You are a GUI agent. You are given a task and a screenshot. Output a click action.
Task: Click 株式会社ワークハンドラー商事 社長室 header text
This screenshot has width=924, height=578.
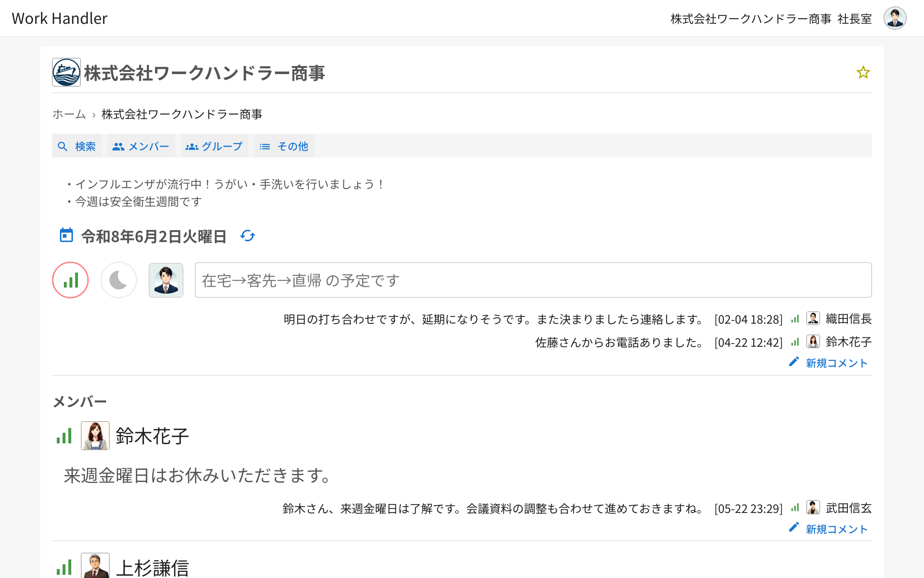[771, 19]
